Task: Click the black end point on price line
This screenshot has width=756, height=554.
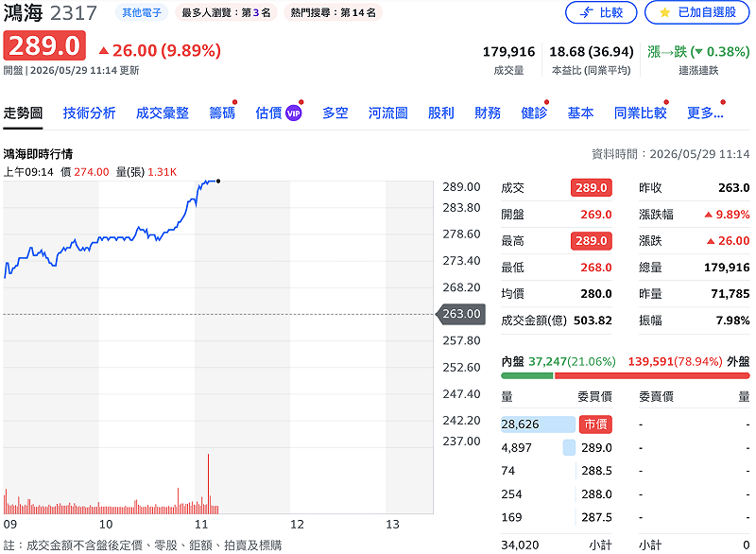Action: coord(218,182)
